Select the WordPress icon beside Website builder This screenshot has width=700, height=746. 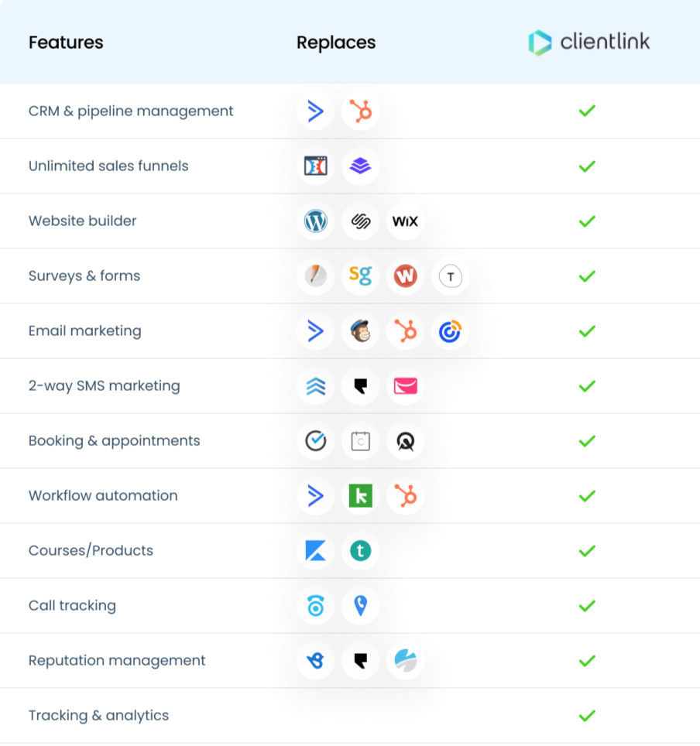tap(315, 221)
